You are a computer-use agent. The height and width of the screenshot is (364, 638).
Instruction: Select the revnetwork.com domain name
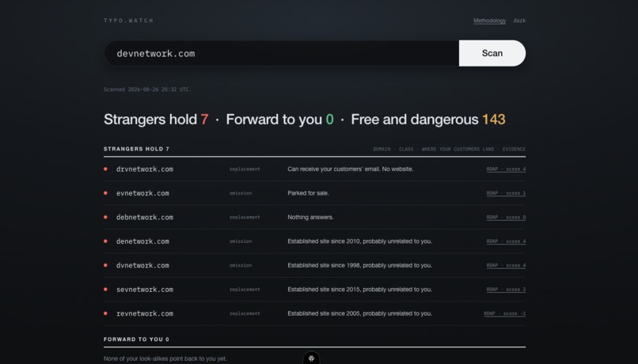[144, 313]
